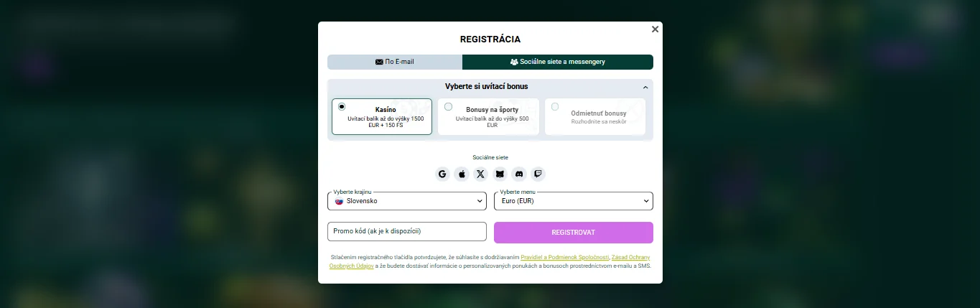980x308 pixels.
Task: Open the Sociálne siete a messengery tab
Action: point(557,62)
